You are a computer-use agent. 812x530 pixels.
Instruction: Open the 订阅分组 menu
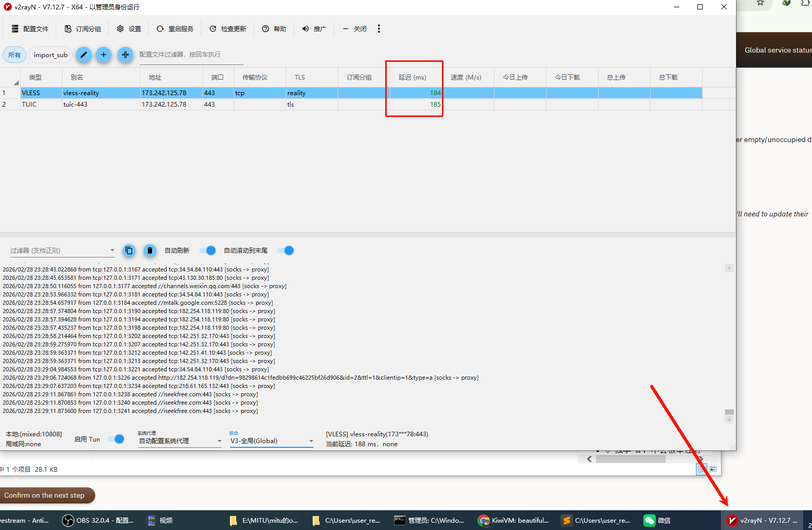[x=83, y=29]
